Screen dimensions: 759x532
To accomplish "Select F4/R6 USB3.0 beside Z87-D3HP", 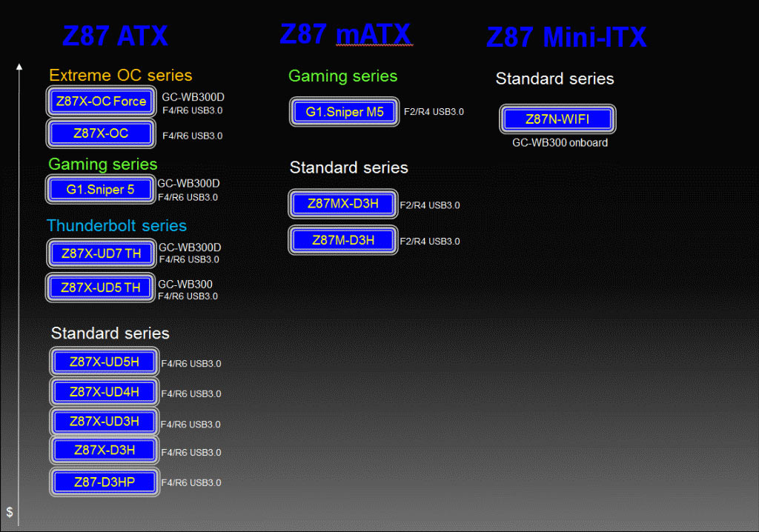I will tap(191, 483).
